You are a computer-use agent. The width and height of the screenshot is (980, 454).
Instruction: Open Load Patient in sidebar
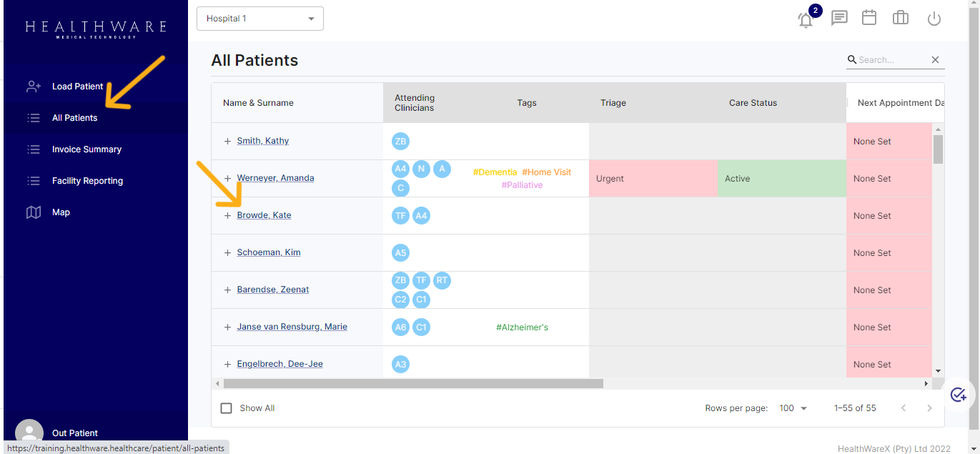point(77,87)
